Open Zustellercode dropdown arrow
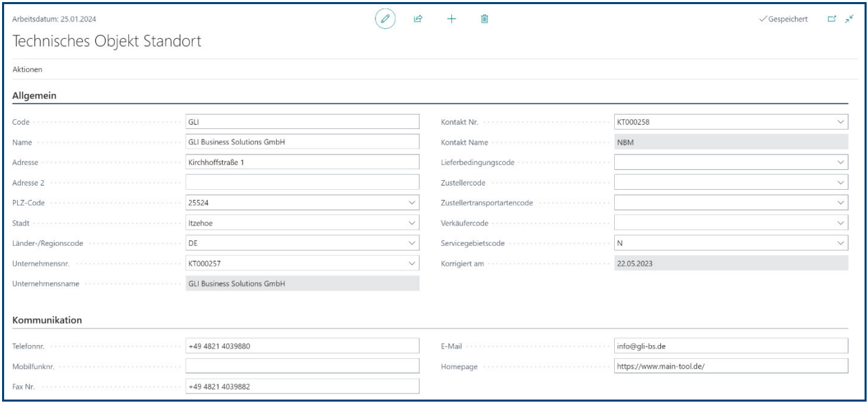The width and height of the screenshot is (868, 403). point(840,183)
